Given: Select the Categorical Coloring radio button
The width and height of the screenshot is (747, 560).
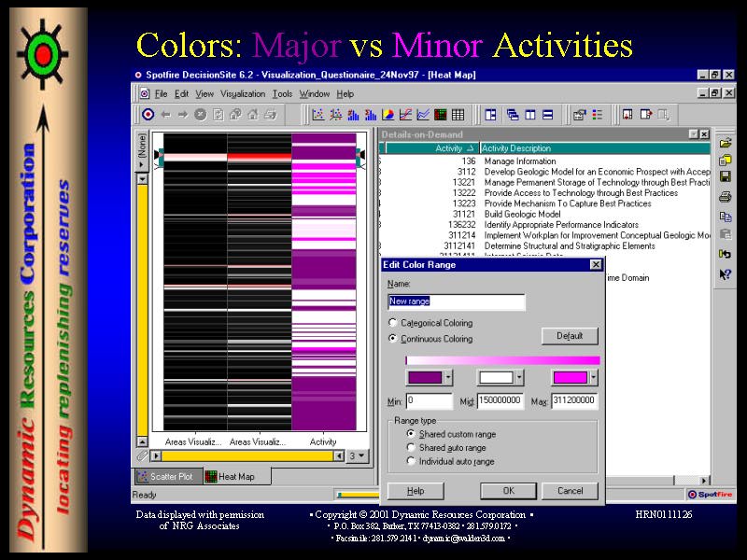Looking at the screenshot, I should click(x=392, y=323).
